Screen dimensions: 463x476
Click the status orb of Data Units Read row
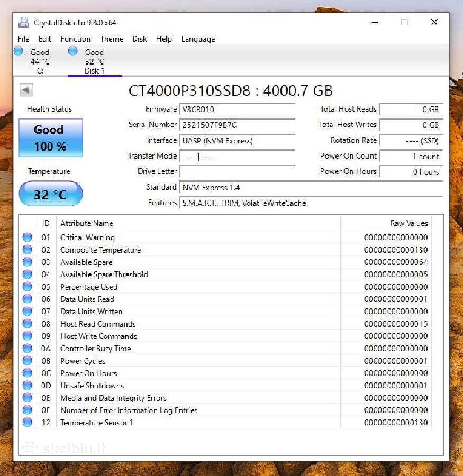28,299
